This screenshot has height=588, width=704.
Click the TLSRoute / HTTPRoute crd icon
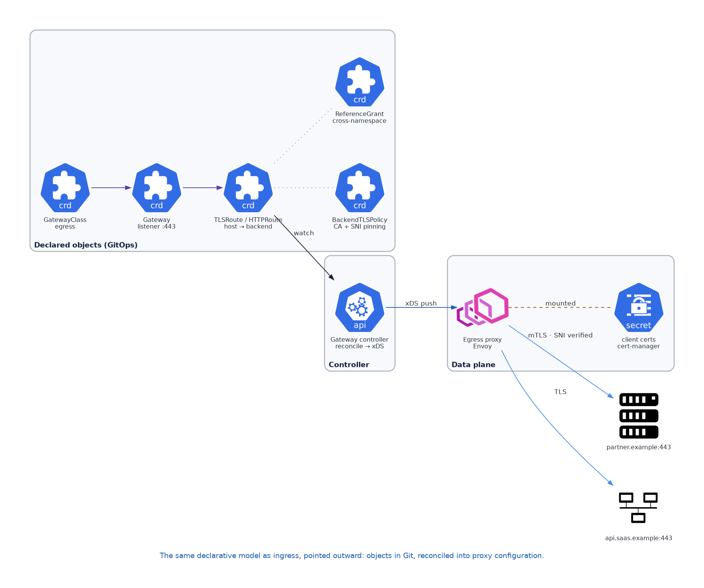point(248,188)
